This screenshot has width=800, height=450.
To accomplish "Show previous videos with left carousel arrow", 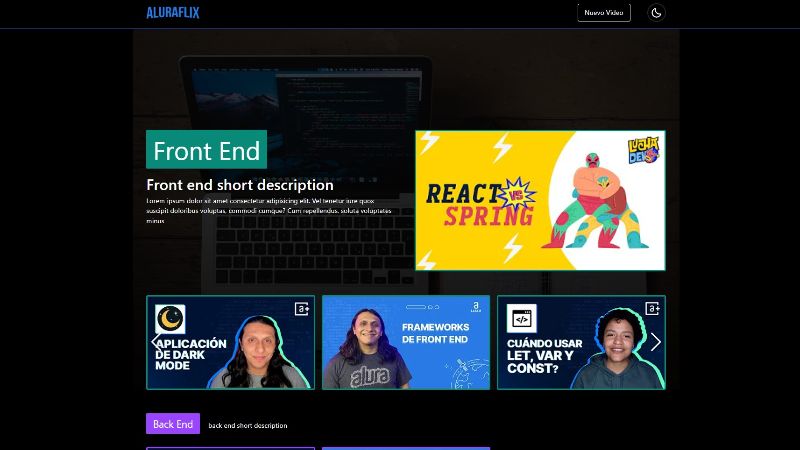I will click(155, 342).
